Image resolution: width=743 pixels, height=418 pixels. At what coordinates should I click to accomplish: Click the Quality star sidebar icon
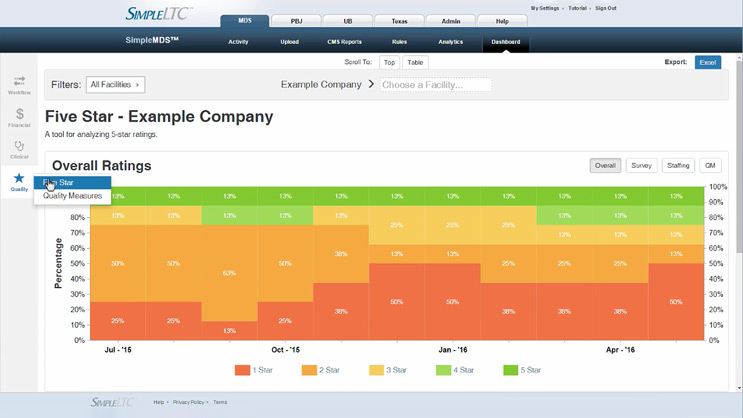tap(19, 181)
